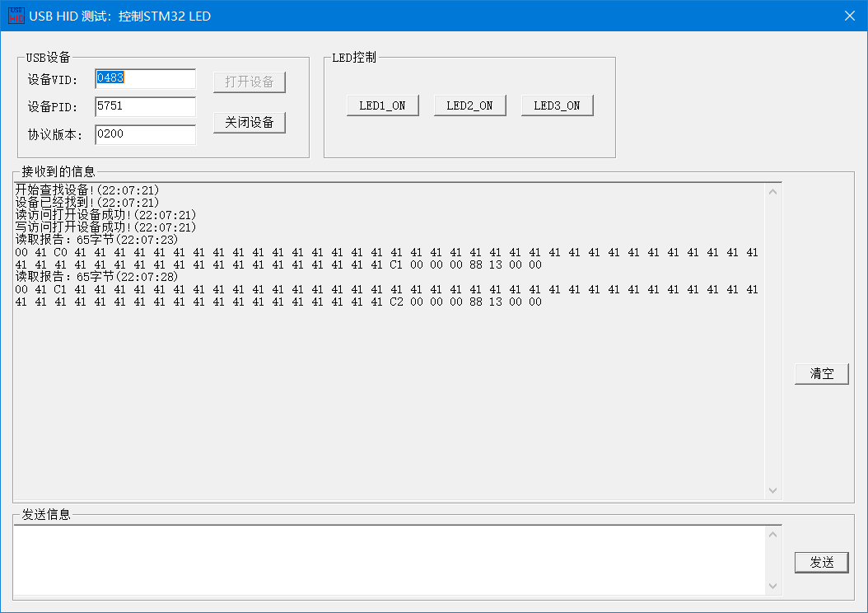Image resolution: width=868 pixels, height=613 pixels.
Task: Clear received messages with the 清空 button
Action: pos(821,373)
